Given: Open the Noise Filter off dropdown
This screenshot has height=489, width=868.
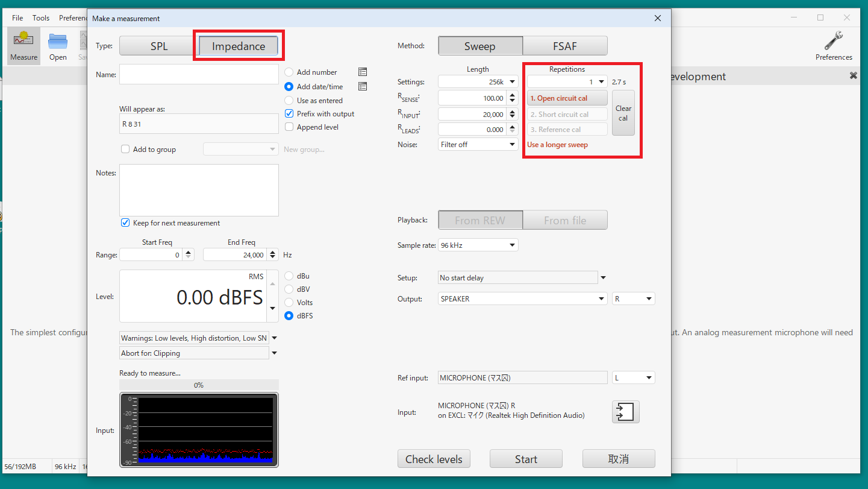Looking at the screenshot, I should (478, 144).
